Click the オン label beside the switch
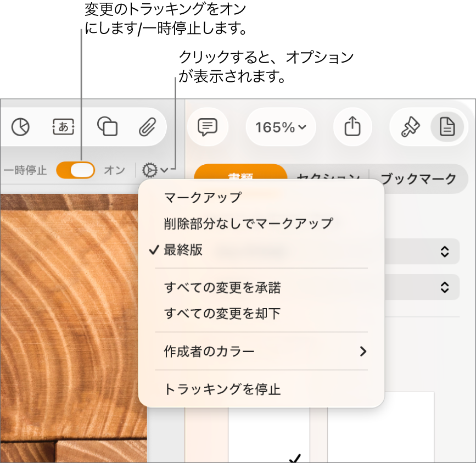The width and height of the screenshot is (476, 463). [x=114, y=170]
